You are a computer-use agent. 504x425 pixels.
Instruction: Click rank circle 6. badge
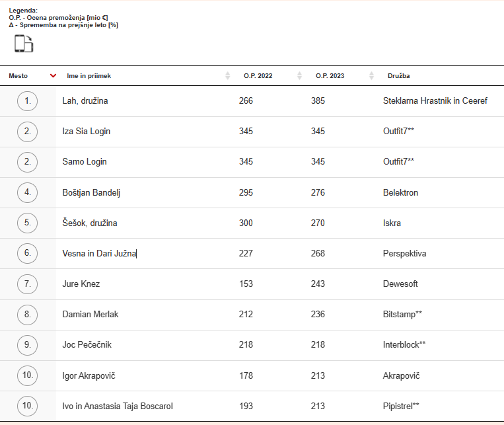point(27,253)
